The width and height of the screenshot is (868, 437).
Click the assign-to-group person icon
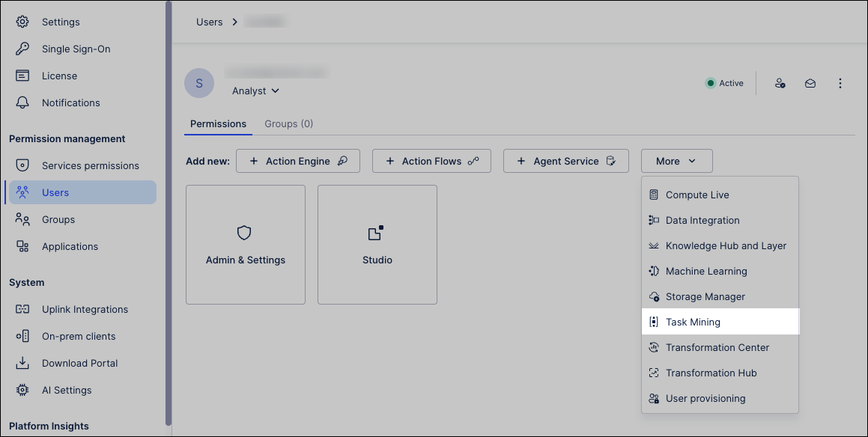coord(780,83)
